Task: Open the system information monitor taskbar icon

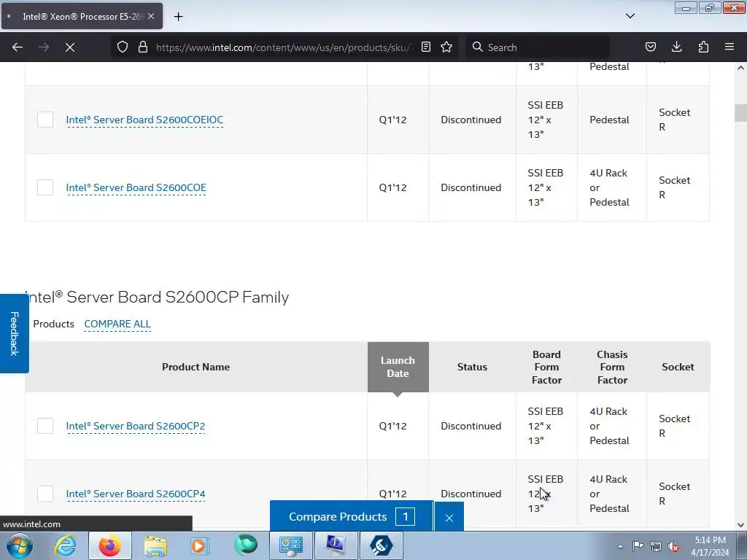Action: (x=336, y=545)
